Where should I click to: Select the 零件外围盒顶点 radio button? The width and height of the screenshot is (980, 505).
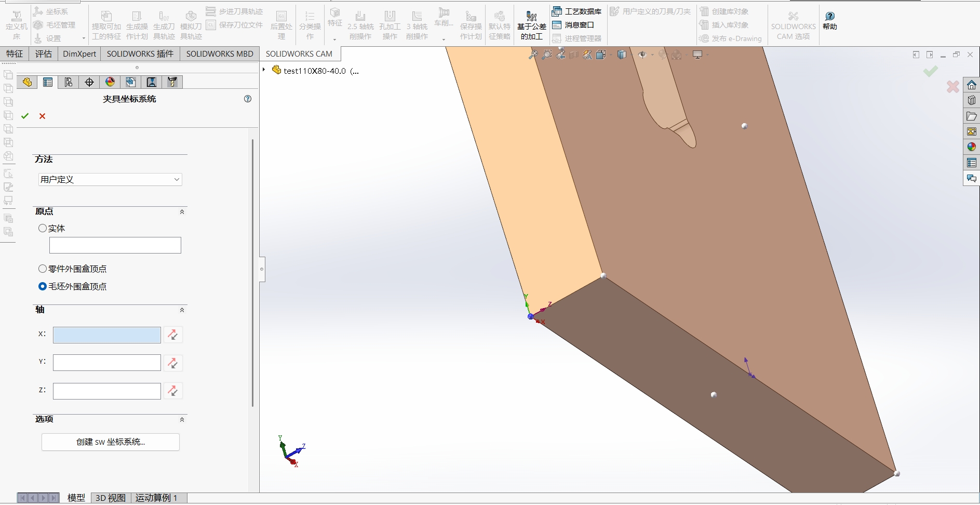click(43, 269)
